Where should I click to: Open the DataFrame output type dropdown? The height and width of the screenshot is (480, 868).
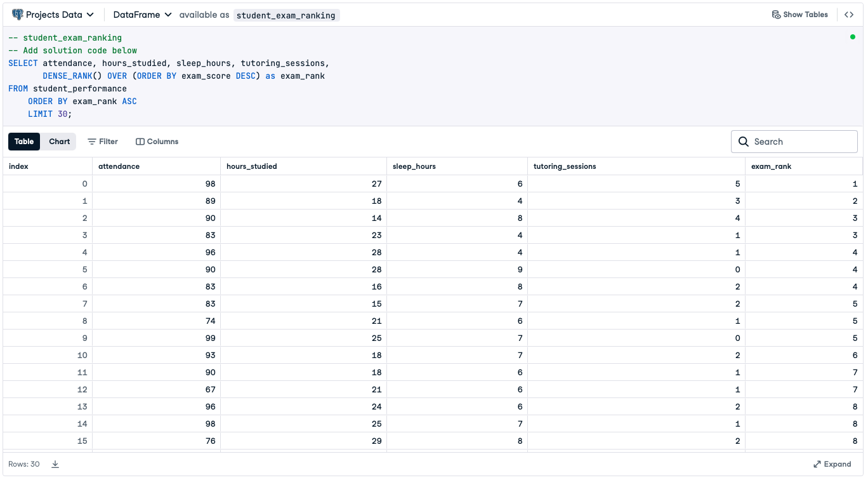pos(142,15)
